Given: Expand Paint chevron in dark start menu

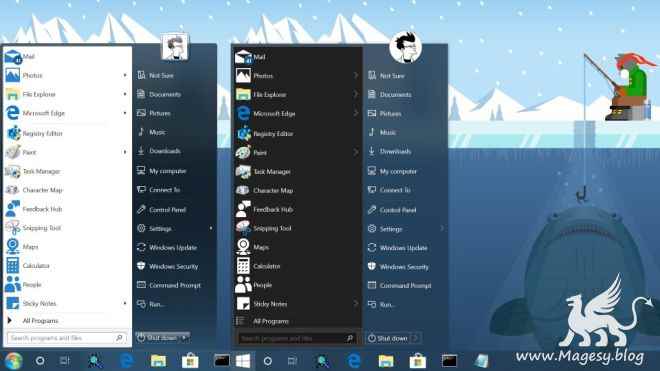Looking at the screenshot, I should point(356,152).
